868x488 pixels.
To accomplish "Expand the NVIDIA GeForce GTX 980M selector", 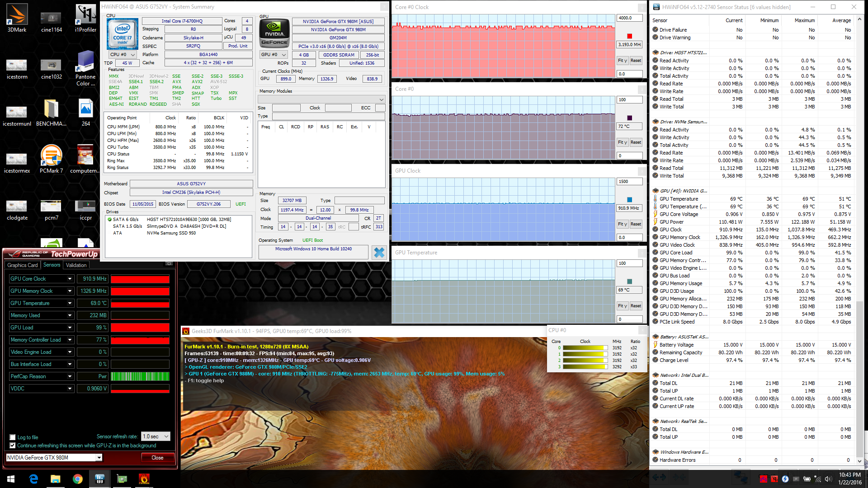I will 99,458.
